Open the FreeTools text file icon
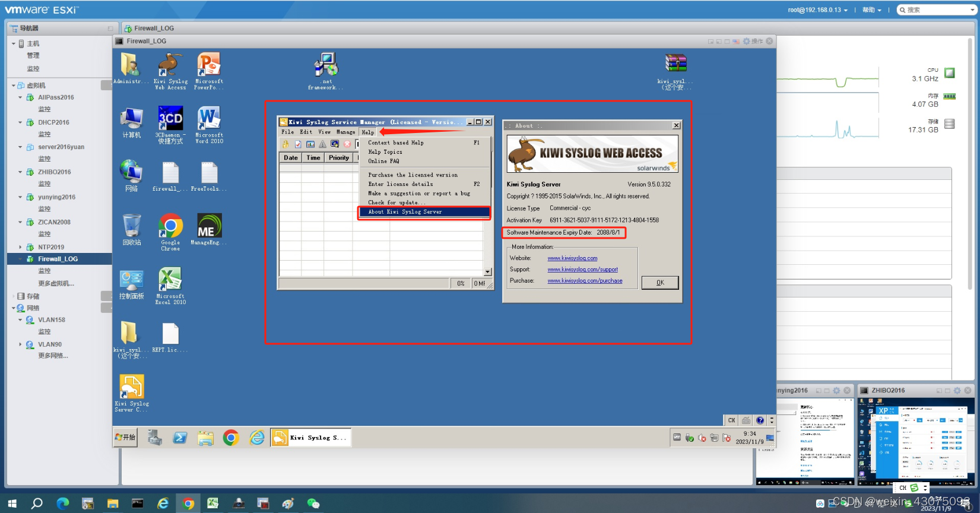980x513 pixels. coord(209,176)
